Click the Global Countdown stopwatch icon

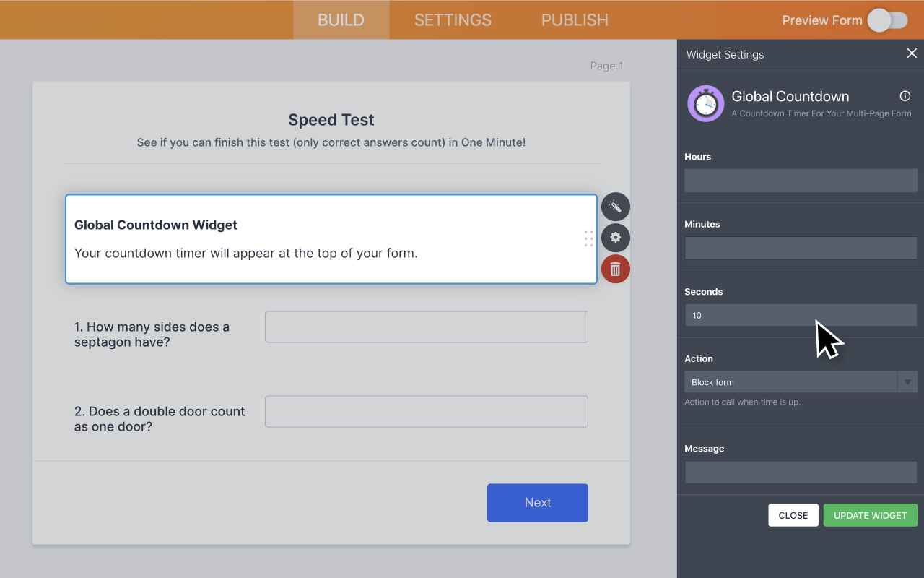click(x=705, y=104)
